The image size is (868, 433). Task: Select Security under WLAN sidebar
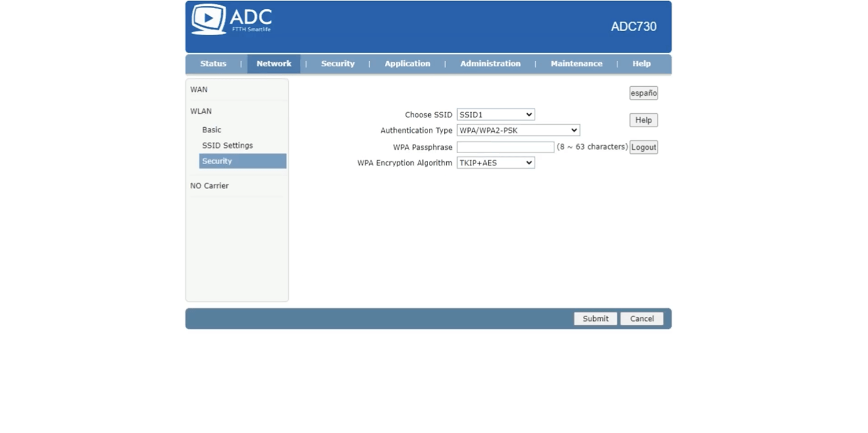tap(217, 161)
